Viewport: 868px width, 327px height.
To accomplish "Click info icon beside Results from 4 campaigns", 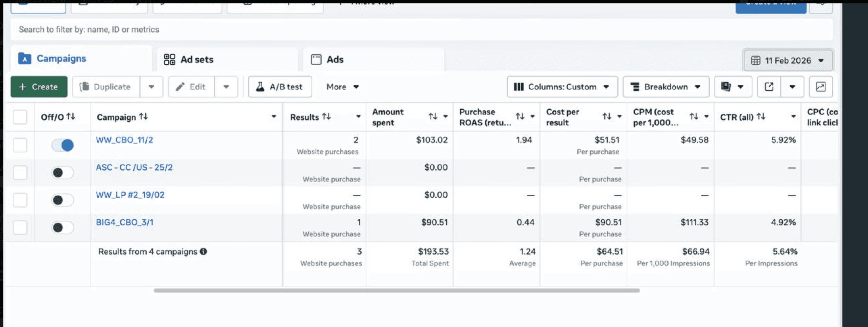I will point(203,252).
